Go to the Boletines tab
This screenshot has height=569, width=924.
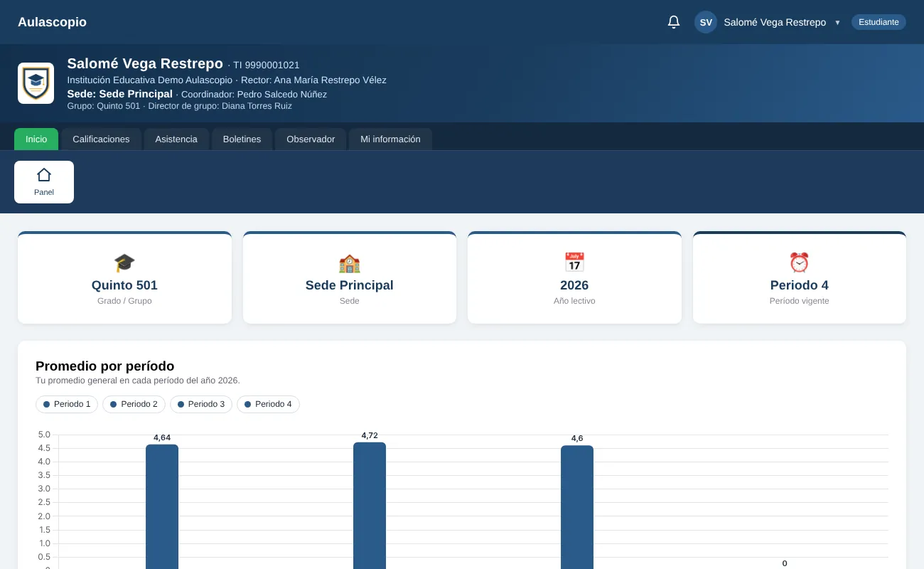(242, 139)
